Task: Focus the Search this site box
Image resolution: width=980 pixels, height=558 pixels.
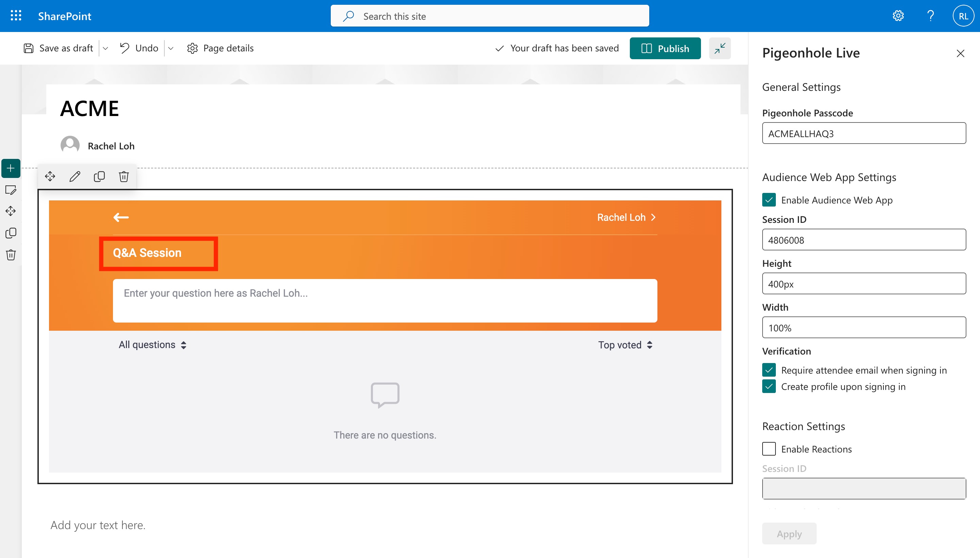Action: coord(489,16)
